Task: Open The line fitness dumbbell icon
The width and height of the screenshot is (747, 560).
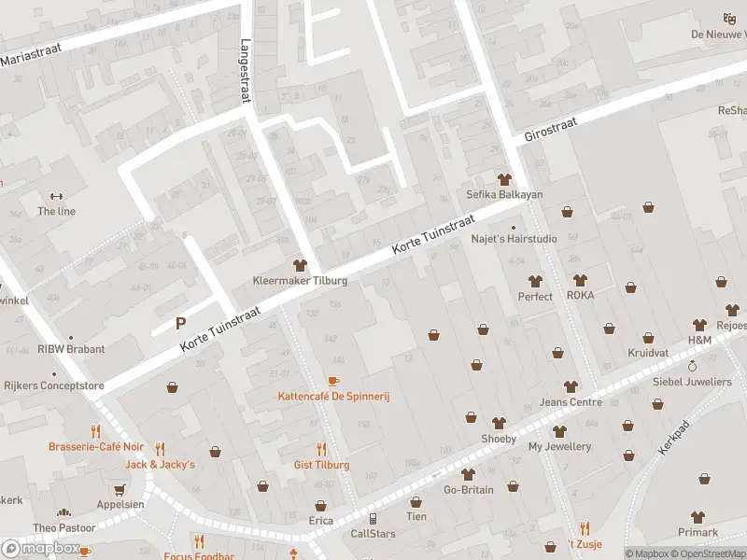Action: (x=55, y=196)
